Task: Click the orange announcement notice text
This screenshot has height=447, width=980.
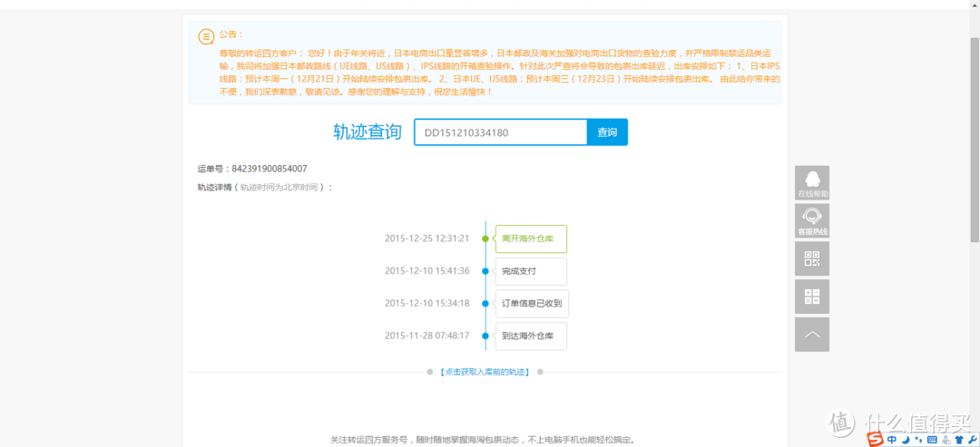Action: coord(499,73)
